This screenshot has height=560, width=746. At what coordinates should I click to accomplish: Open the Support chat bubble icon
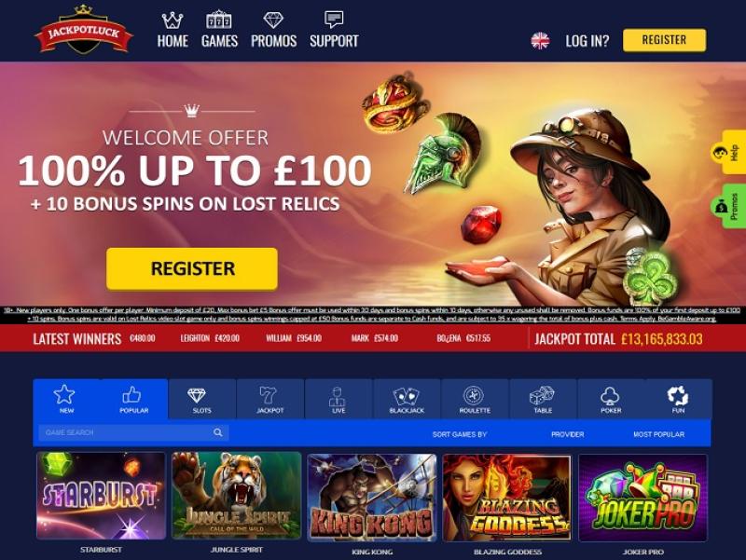[334, 20]
